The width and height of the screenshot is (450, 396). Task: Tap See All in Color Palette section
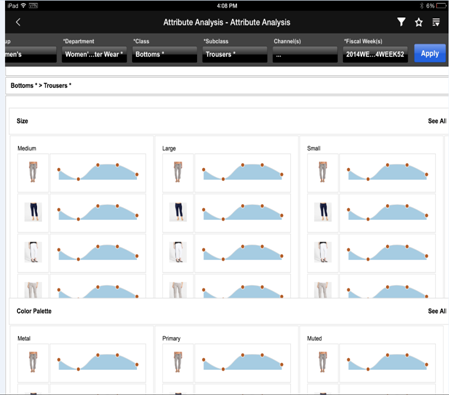(437, 311)
